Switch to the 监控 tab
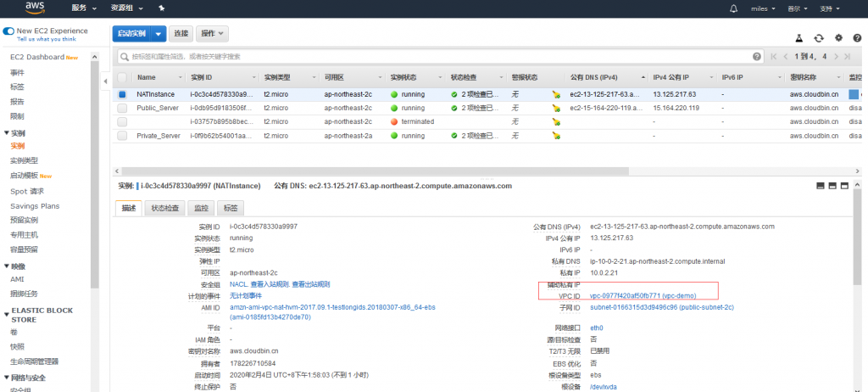This screenshot has width=868, height=392. click(201, 208)
